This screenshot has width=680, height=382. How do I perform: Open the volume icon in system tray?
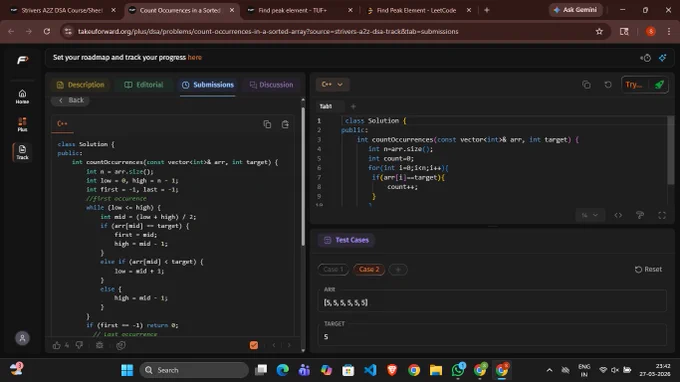coord(615,370)
